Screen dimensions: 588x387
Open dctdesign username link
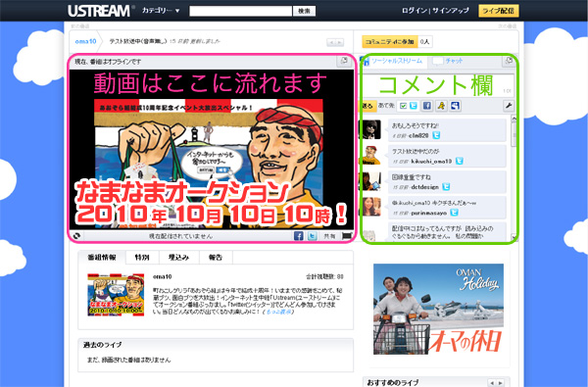point(424,187)
